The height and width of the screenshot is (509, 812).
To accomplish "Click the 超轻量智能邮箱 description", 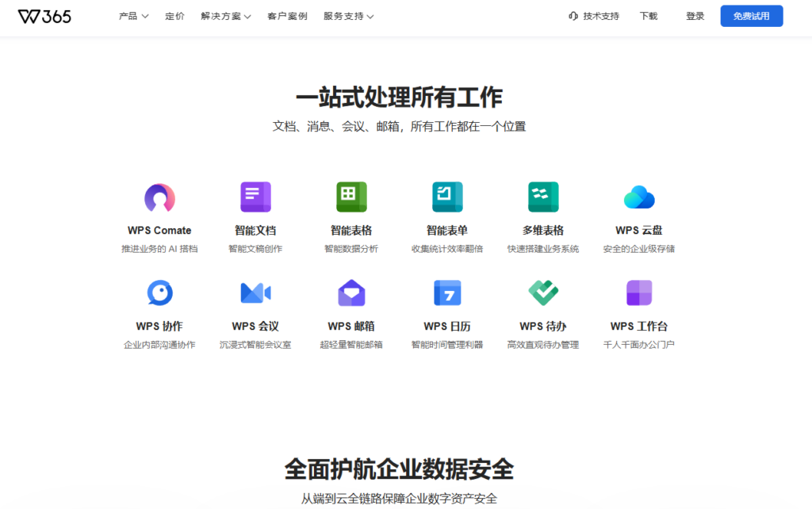I will 351,345.
